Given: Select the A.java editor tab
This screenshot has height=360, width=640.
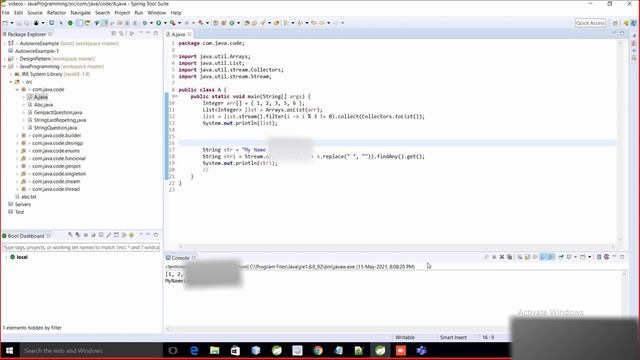Looking at the screenshot, I should pyautogui.click(x=178, y=34).
